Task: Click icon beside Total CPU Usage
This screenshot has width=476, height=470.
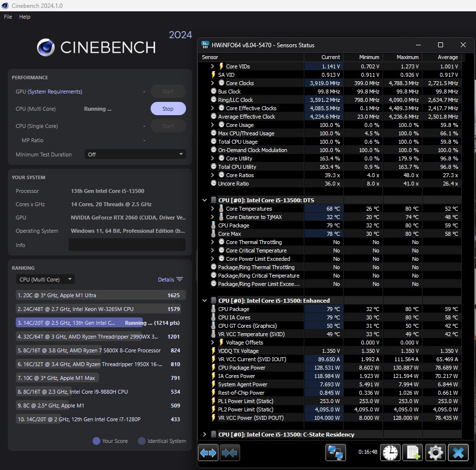Action: (x=214, y=141)
